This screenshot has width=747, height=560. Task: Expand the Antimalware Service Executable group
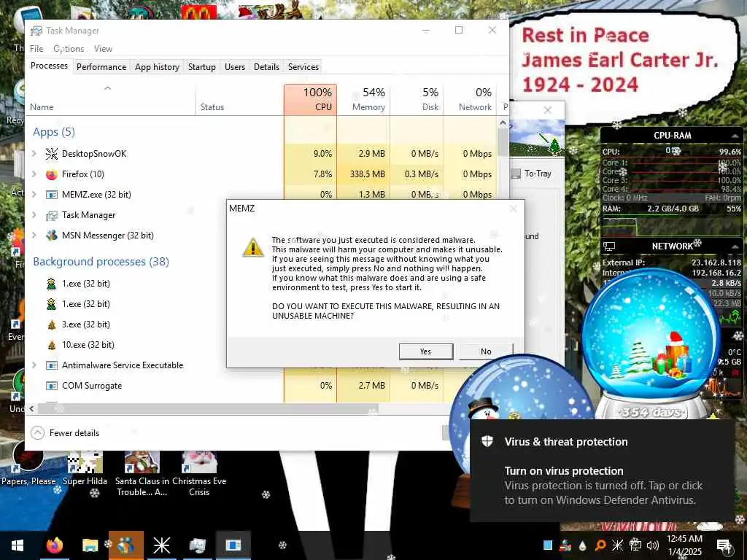pos(34,365)
